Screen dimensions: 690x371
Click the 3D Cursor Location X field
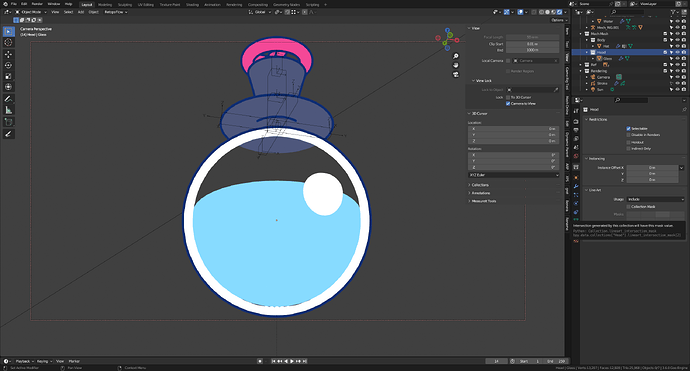pos(514,129)
